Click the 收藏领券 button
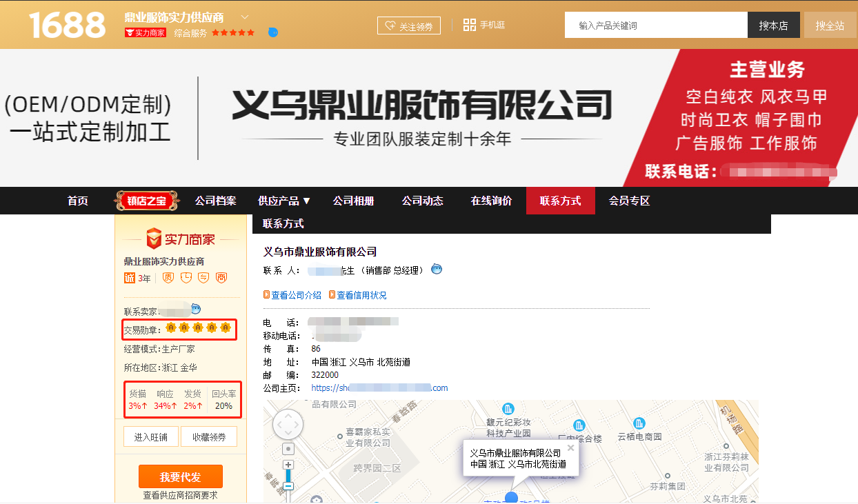The height and width of the screenshot is (504, 858). (209, 436)
